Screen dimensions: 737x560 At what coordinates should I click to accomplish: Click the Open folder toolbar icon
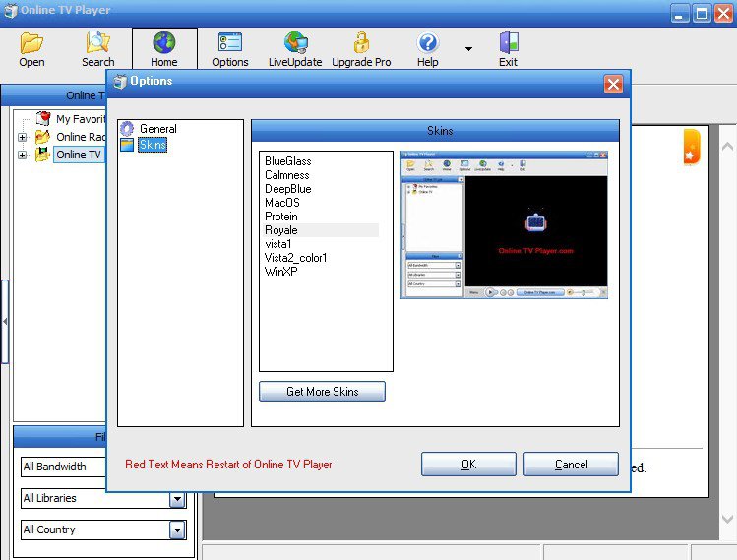coord(31,43)
